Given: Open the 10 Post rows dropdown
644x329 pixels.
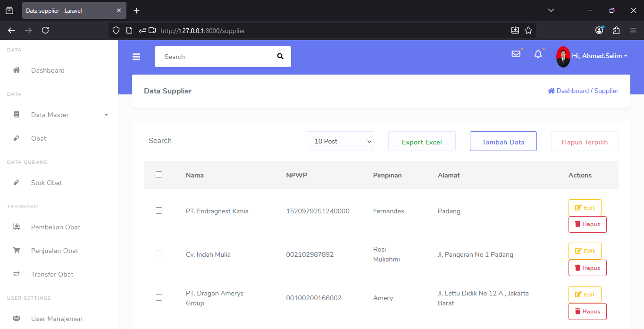Looking at the screenshot, I should pos(340,141).
